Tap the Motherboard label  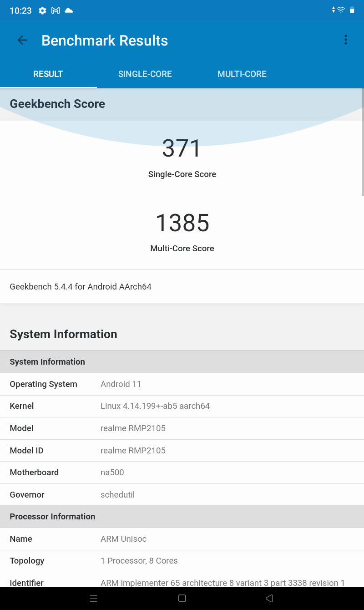click(34, 473)
